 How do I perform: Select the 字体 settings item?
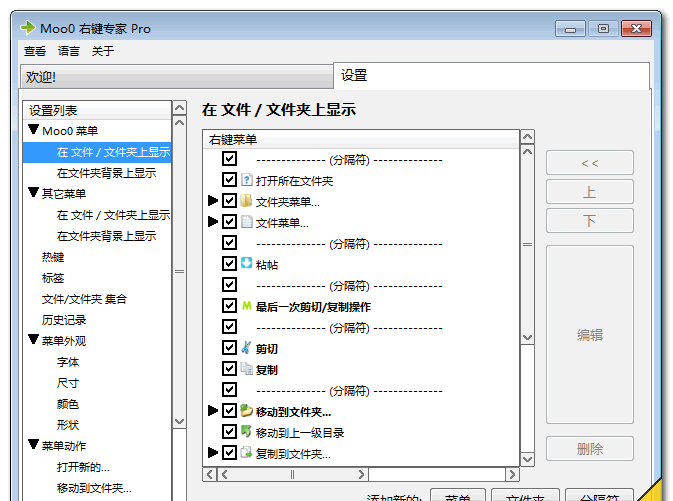click(x=68, y=362)
